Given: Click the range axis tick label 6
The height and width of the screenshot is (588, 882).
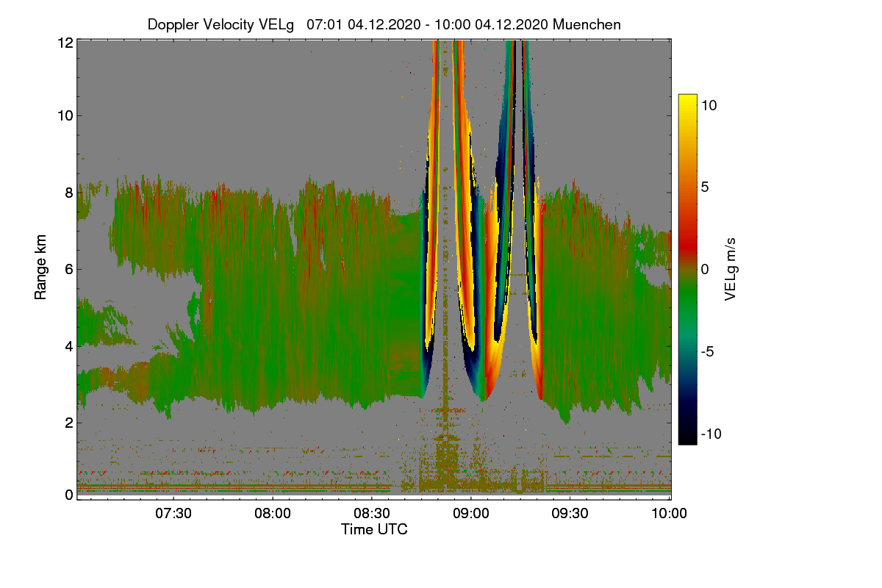Looking at the screenshot, I should (x=68, y=269).
